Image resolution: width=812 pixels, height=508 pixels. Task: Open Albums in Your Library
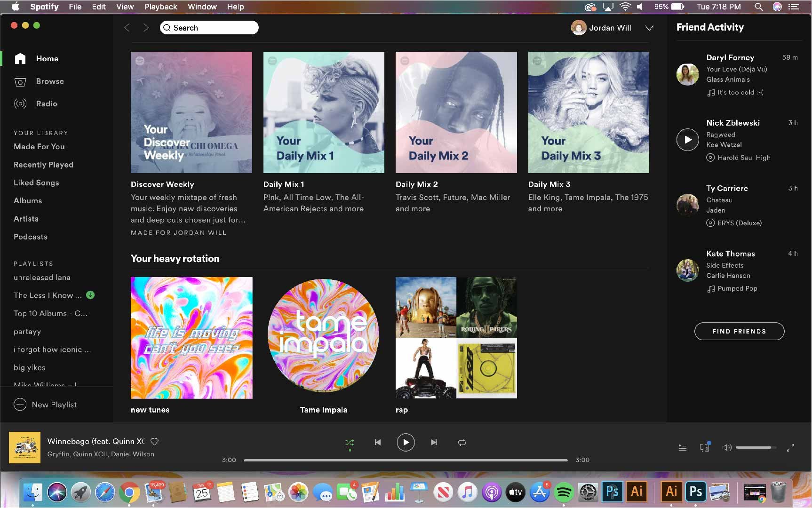click(28, 201)
